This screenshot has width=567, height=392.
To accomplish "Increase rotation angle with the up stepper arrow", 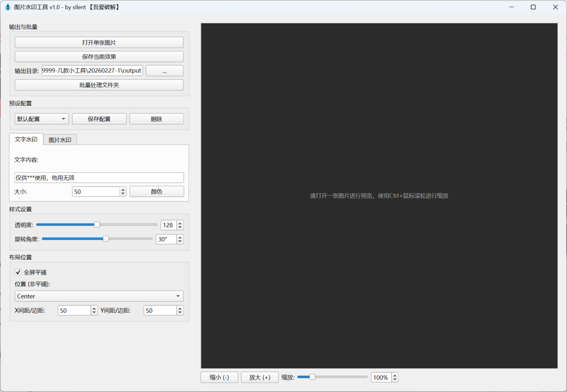I will (180, 237).
